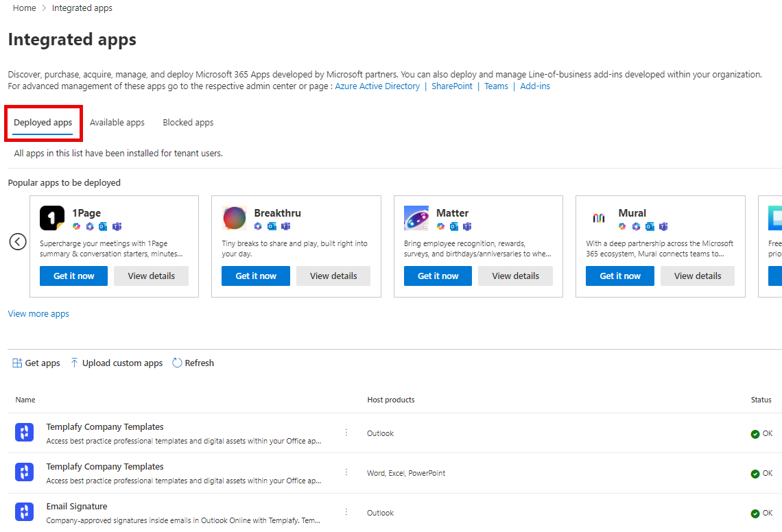782x532 pixels.
Task: View details for 1Page
Action: click(151, 276)
